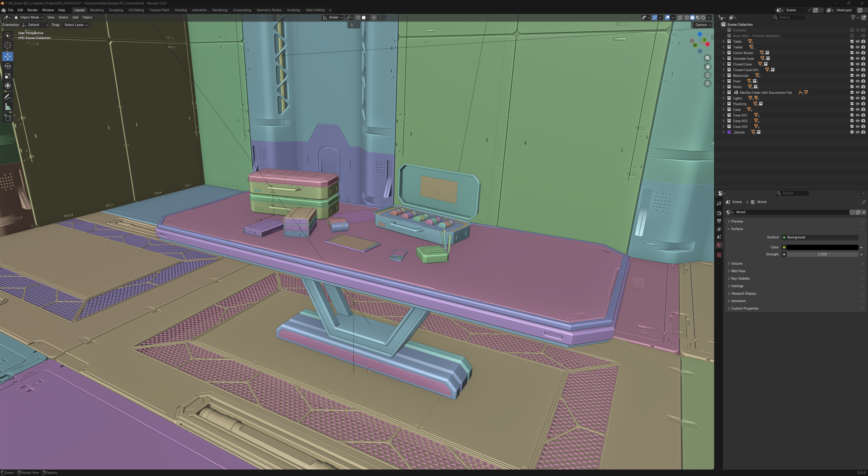Pick the Measure tool
This screenshot has height=476, width=868.
coord(8,107)
